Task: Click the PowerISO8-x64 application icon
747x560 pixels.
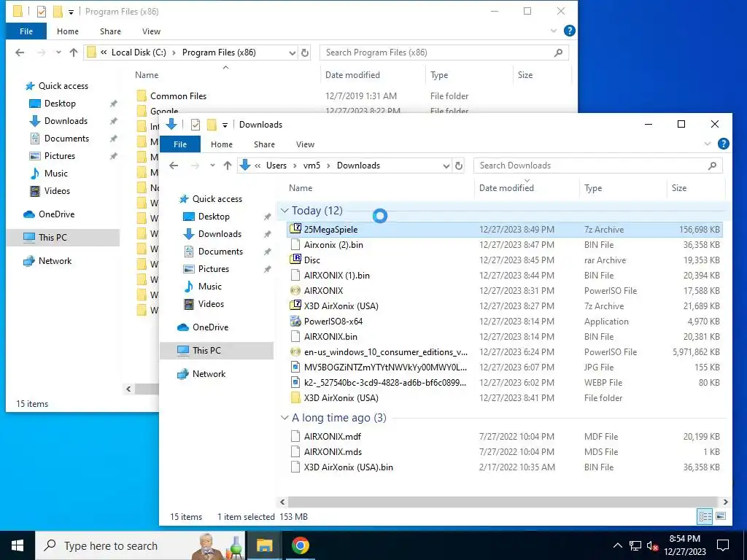Action: pos(295,321)
